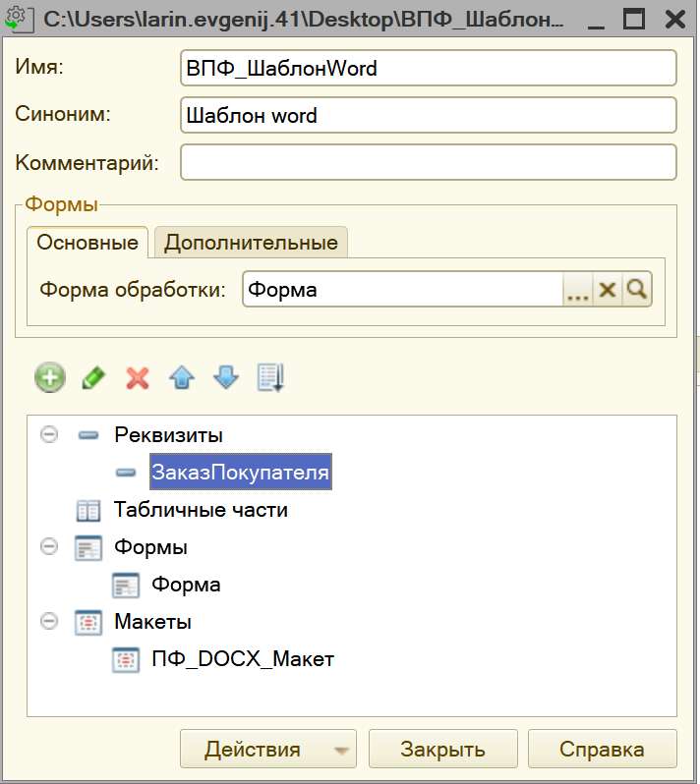Select ПФ_DOCX_Макет in the tree
Screen dimensions: 700x784
(x=243, y=660)
